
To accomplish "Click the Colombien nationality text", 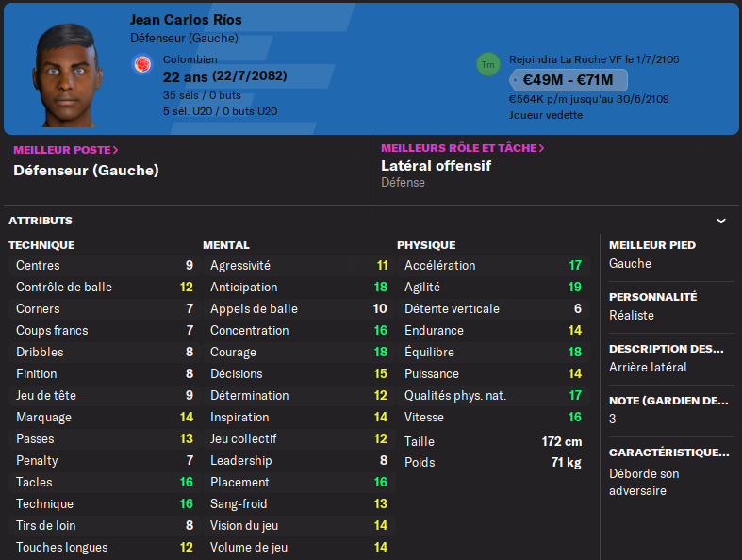I will pos(190,59).
